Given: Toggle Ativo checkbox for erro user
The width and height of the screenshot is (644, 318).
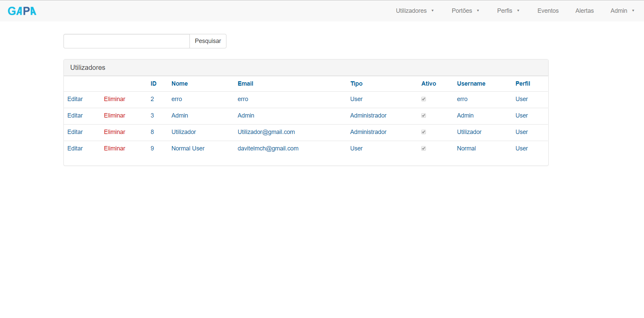Looking at the screenshot, I should click(424, 99).
